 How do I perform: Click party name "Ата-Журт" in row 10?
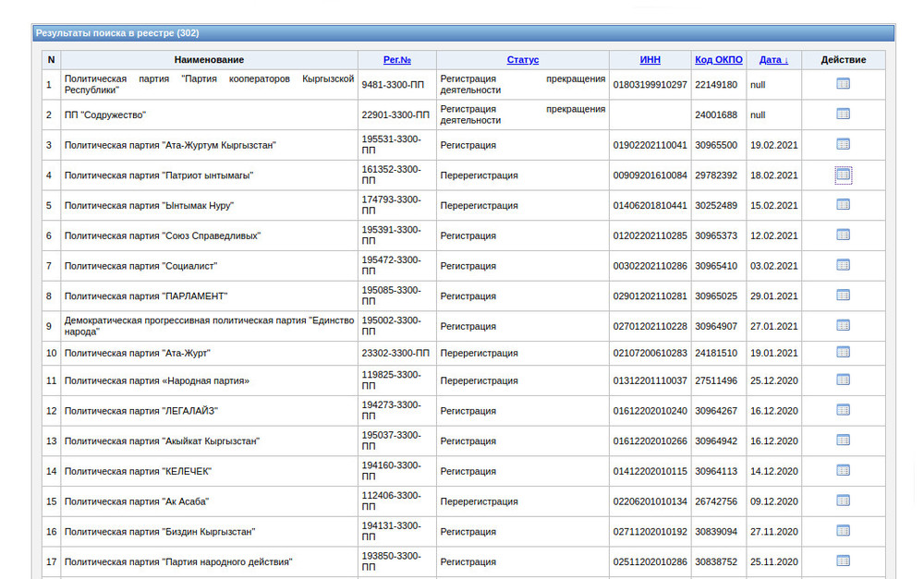click(x=138, y=353)
